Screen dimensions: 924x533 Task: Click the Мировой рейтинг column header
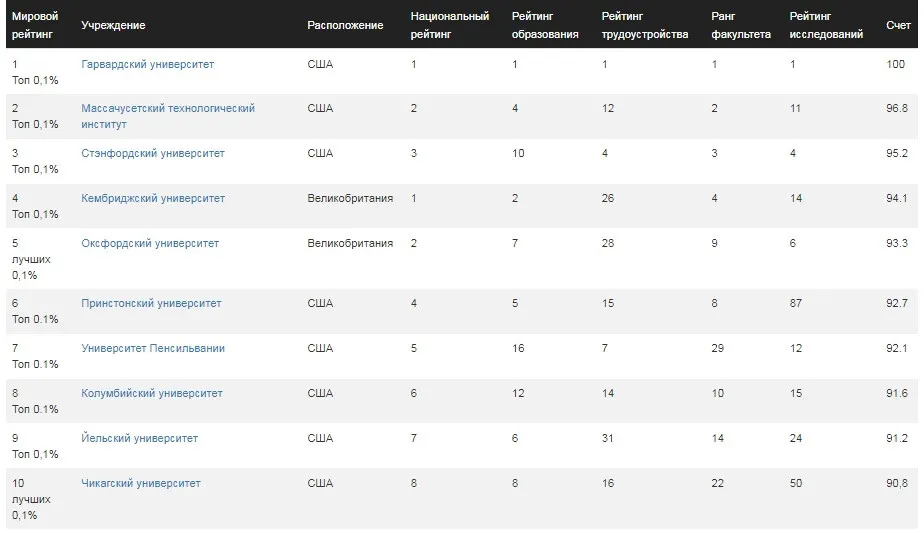pyautogui.click(x=35, y=25)
